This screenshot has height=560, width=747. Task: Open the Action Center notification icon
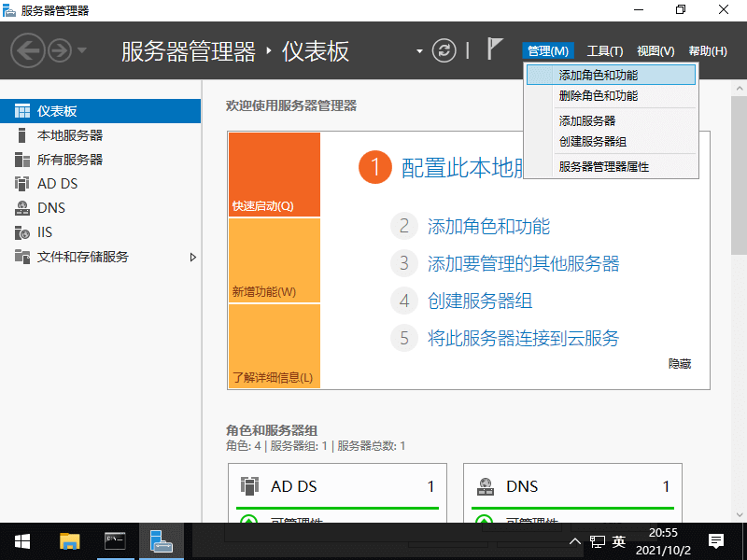click(x=715, y=541)
